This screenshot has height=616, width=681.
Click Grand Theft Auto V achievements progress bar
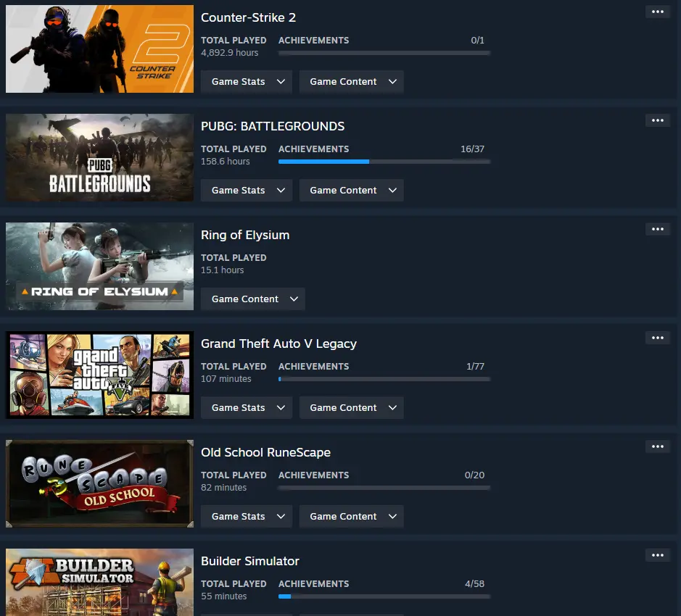coord(384,379)
